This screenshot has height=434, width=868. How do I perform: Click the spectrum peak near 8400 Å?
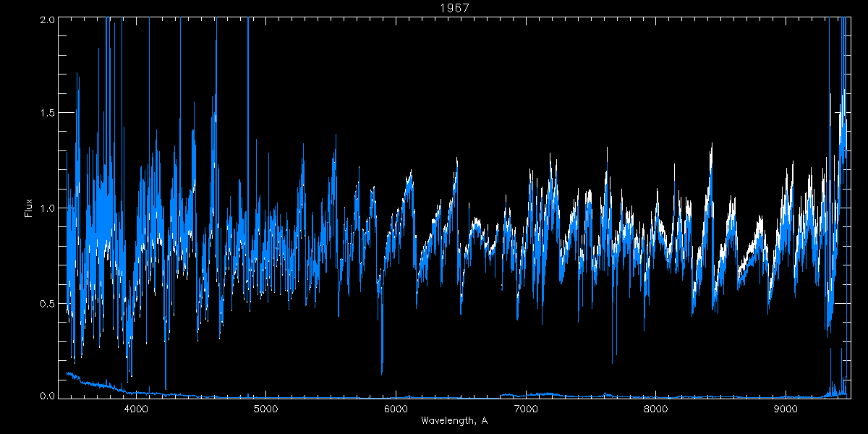pyautogui.click(x=712, y=147)
